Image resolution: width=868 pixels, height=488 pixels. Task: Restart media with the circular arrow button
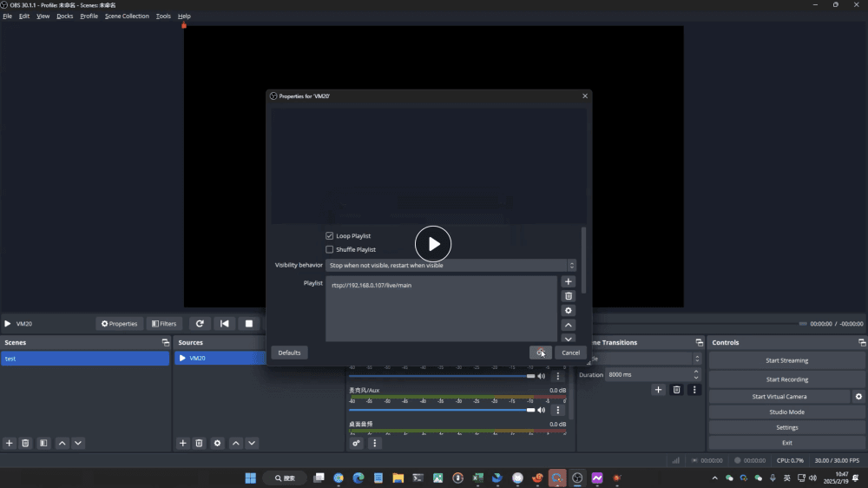(x=200, y=324)
